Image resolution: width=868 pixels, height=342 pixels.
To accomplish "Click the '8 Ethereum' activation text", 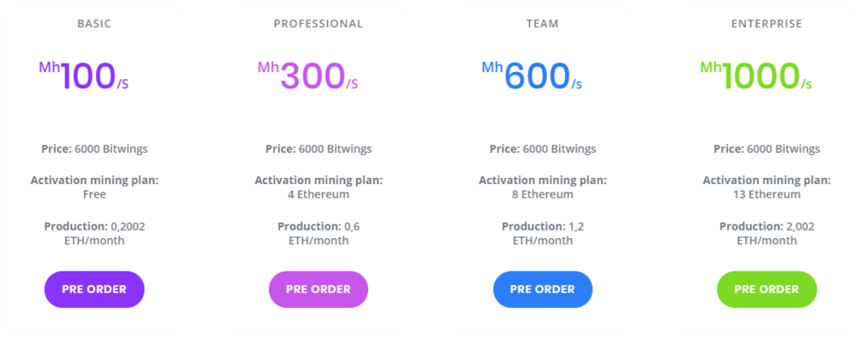I will 543,195.
